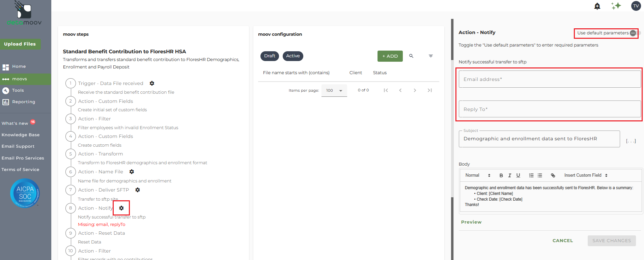This screenshot has width=644, height=260.
Task: Insert a hyperlink in Body editor
Action: pos(553,175)
